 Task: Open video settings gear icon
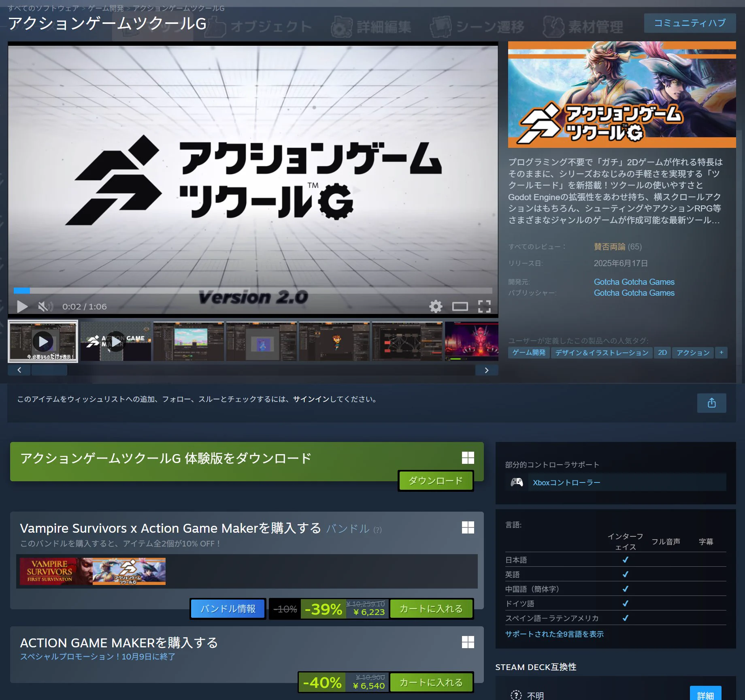pyautogui.click(x=436, y=307)
